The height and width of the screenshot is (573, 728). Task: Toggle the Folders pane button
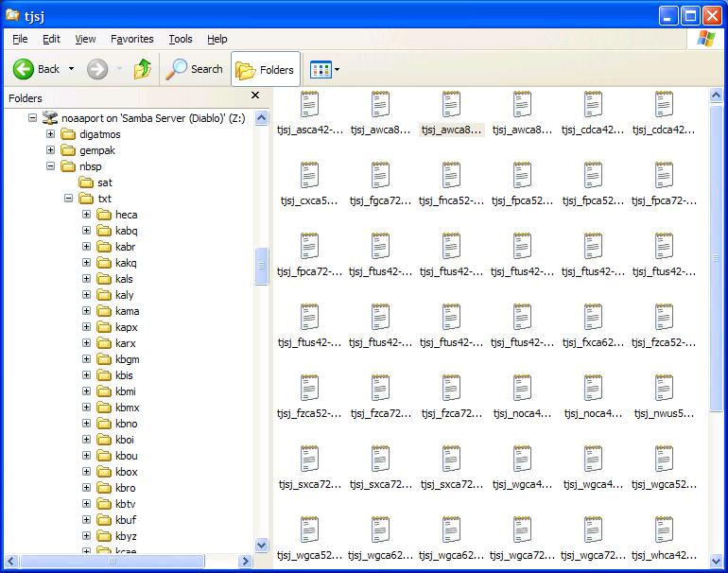[266, 70]
